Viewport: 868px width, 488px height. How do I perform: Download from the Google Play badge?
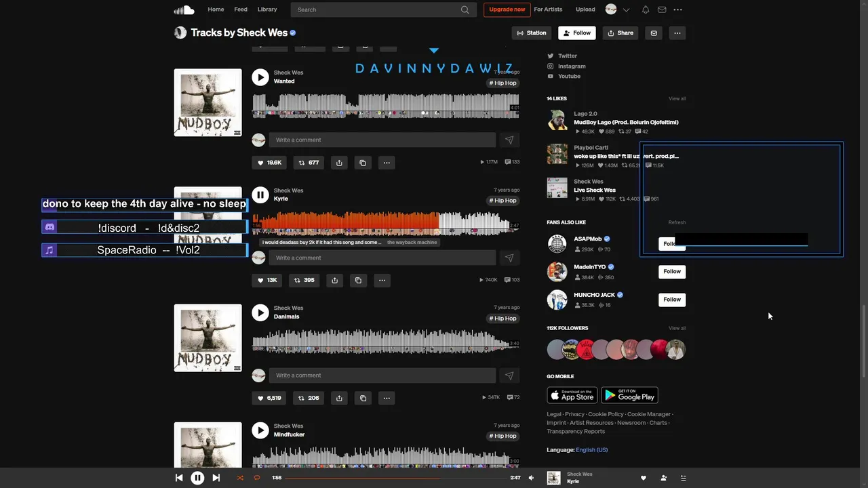[x=629, y=395]
